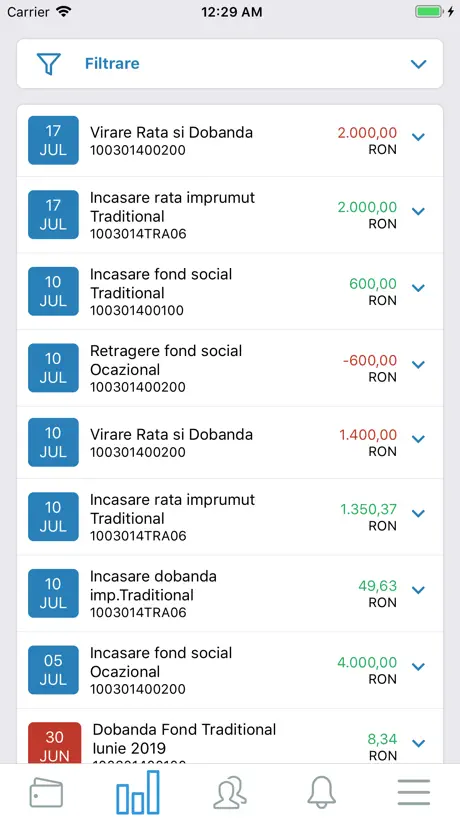The width and height of the screenshot is (460, 818).
Task: Tap the funnel filter icon
Action: (49, 64)
